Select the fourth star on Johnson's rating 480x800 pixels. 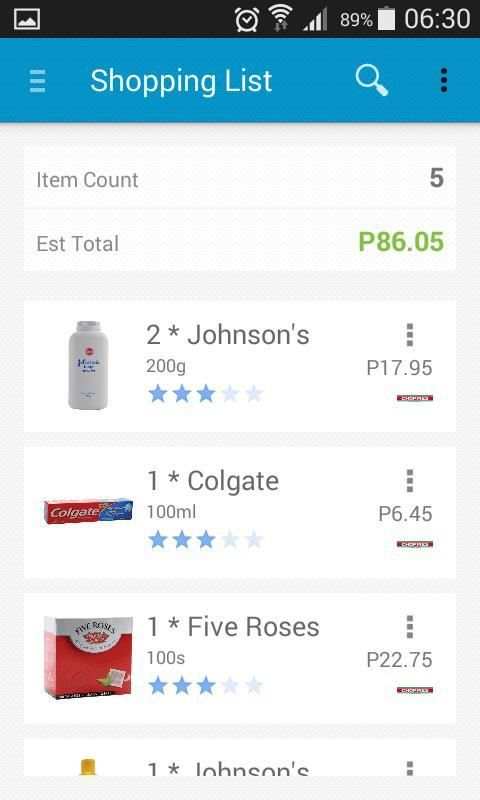231,394
